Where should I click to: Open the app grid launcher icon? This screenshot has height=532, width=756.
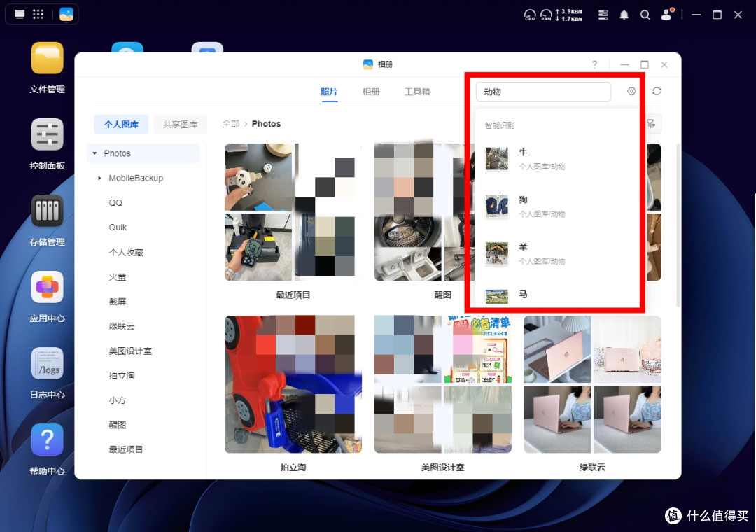pyautogui.click(x=38, y=14)
